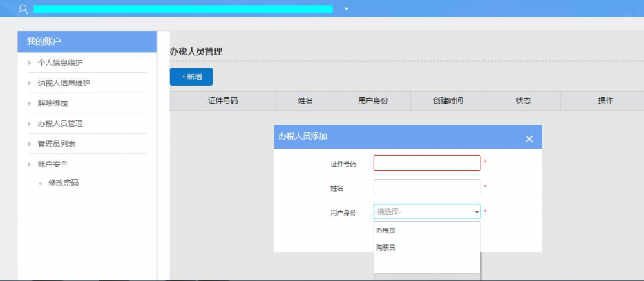Click the 证件号码 column header
644x281 pixels.
(223, 101)
